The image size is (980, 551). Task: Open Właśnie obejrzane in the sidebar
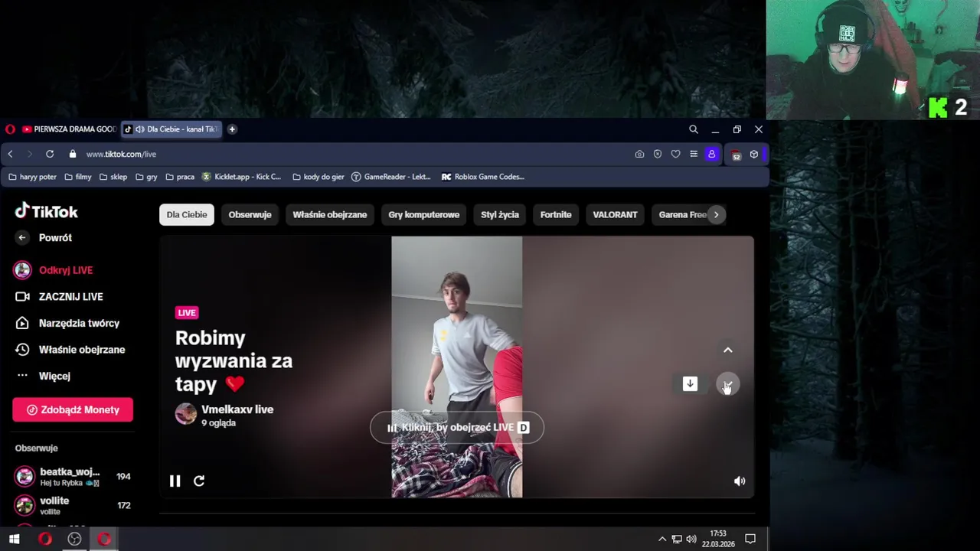[70, 350]
